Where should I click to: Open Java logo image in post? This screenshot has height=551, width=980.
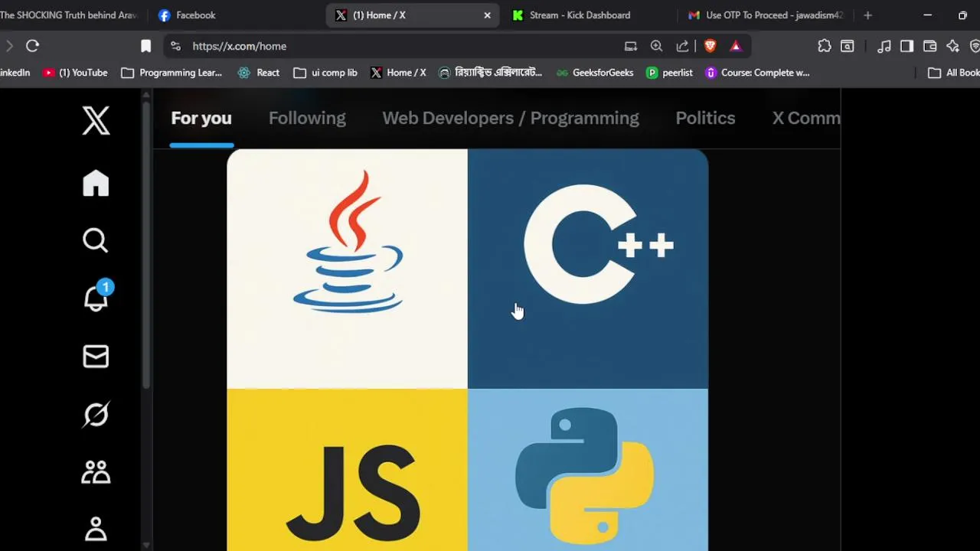[347, 269]
